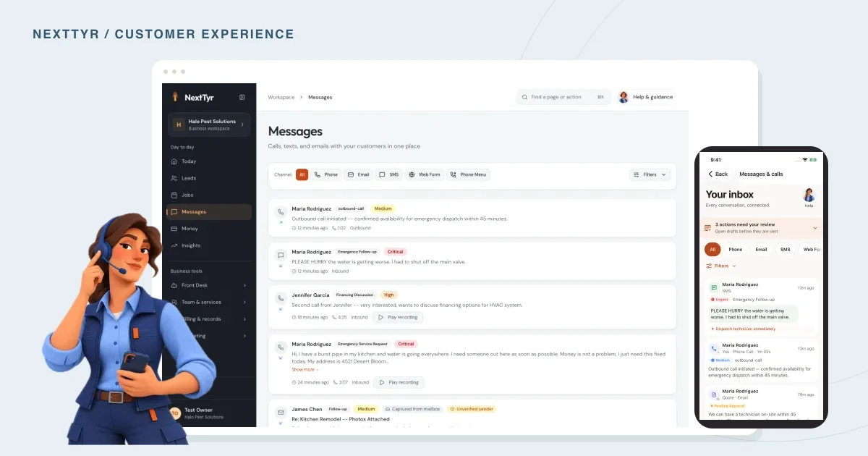Select All tab in phone inbox
Image resolution: width=868 pixels, height=456 pixels.
pos(712,249)
